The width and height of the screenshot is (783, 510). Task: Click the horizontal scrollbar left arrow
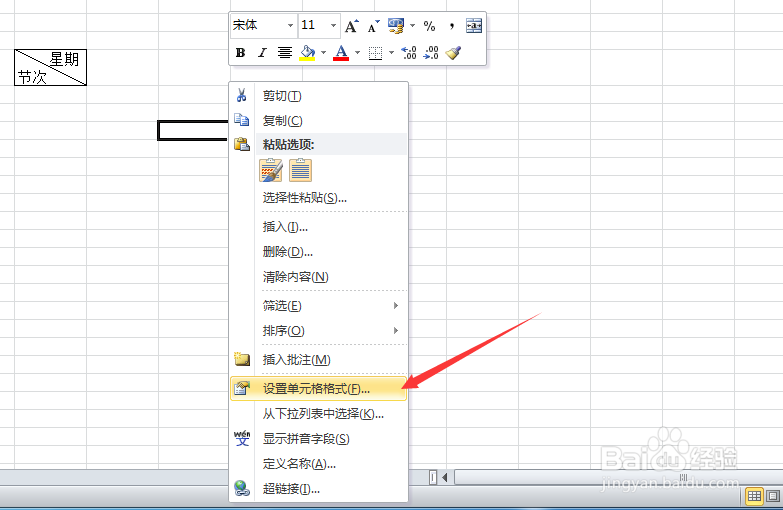445,478
